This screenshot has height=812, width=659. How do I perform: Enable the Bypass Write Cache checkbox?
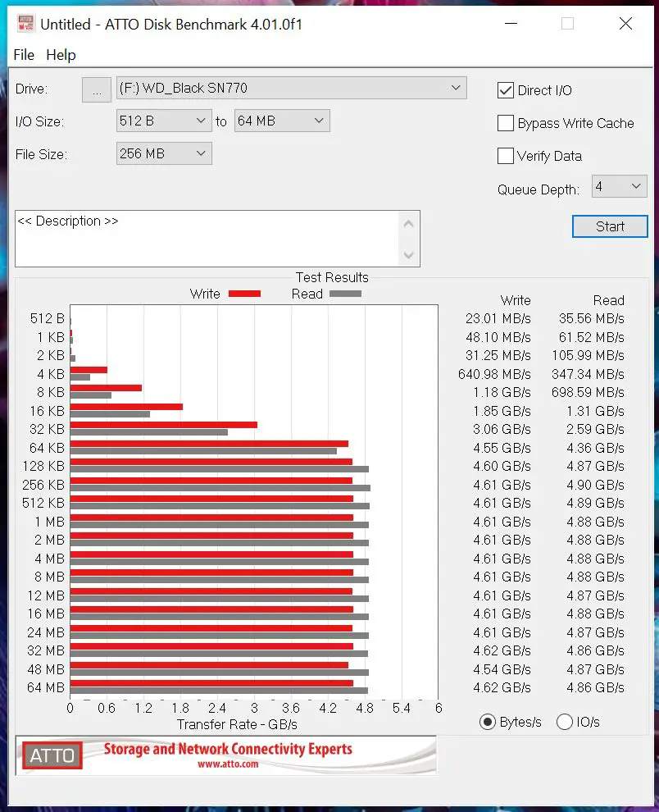(x=506, y=123)
